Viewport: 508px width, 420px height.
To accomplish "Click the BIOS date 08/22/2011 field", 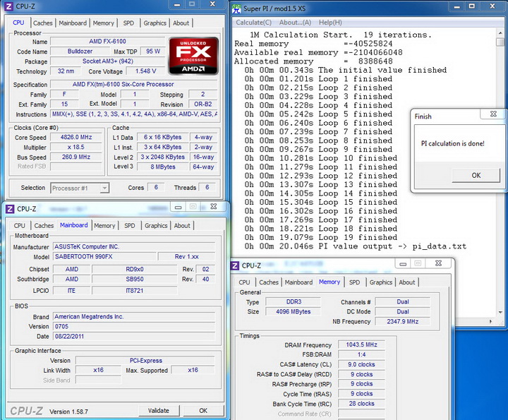I will [x=134, y=337].
